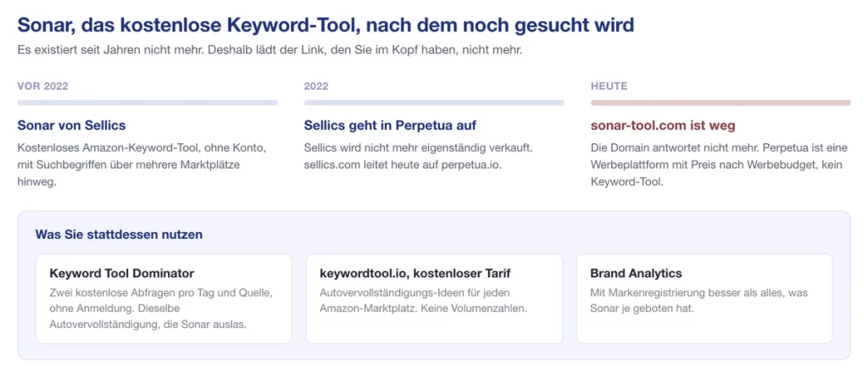This screenshot has height=377, width=868.
Task: Click the heading 'Sonar von Sellics'
Action: pyautogui.click(x=71, y=125)
